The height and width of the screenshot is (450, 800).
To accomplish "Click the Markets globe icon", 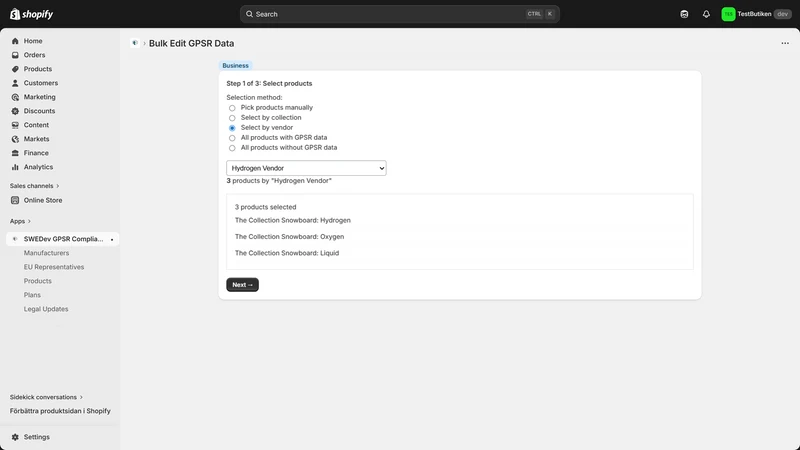I will click(15, 139).
